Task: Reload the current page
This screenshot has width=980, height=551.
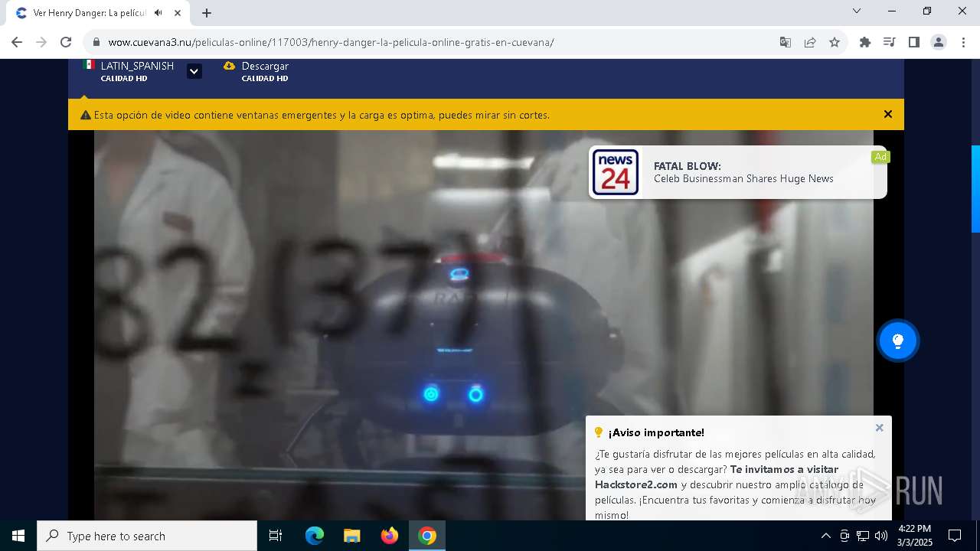Action: [x=66, y=42]
